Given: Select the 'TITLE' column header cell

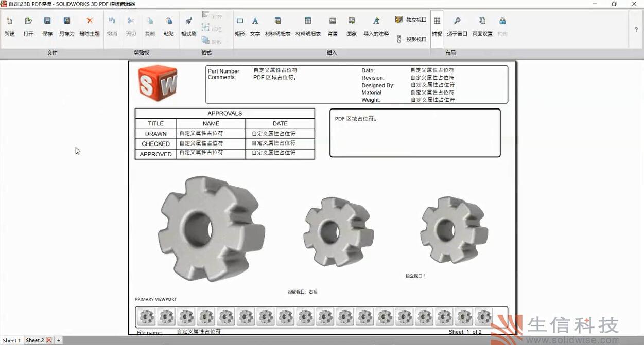Looking at the screenshot, I should (x=156, y=123).
